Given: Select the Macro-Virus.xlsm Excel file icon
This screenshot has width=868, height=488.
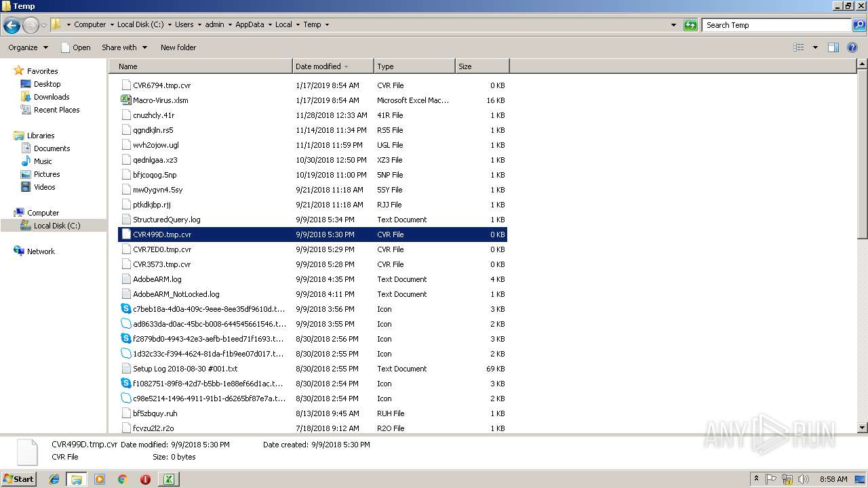Looking at the screenshot, I should pyautogui.click(x=125, y=100).
